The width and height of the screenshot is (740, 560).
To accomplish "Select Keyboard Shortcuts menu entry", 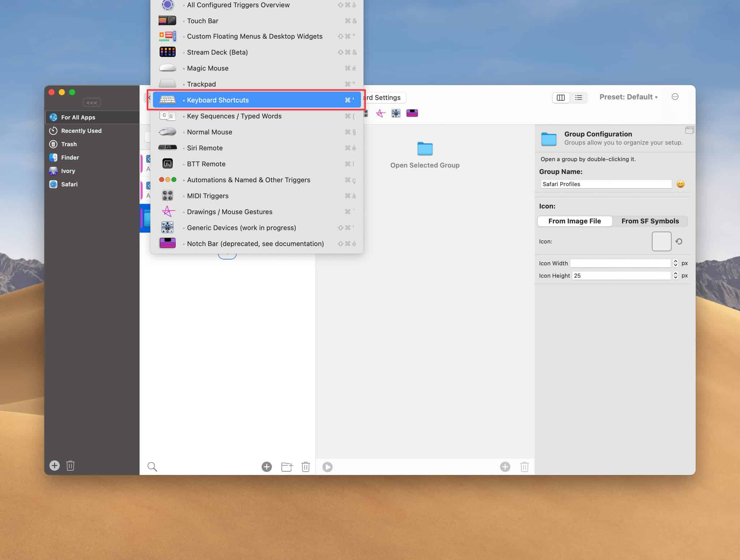I will tap(257, 100).
